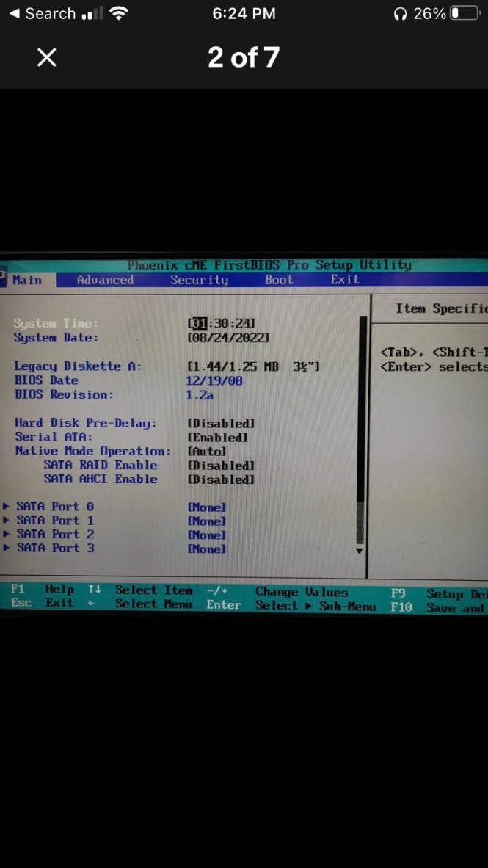Click the scrollbar down arrow

pyautogui.click(x=360, y=551)
